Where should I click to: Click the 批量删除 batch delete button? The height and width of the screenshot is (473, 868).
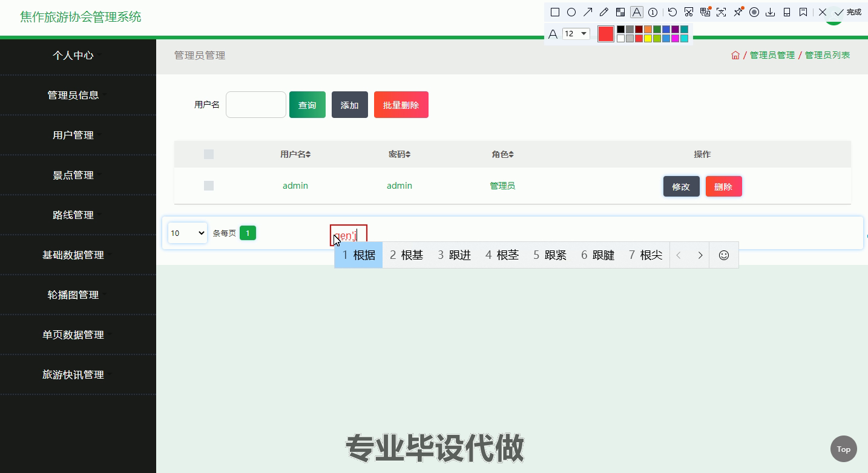pyautogui.click(x=401, y=105)
